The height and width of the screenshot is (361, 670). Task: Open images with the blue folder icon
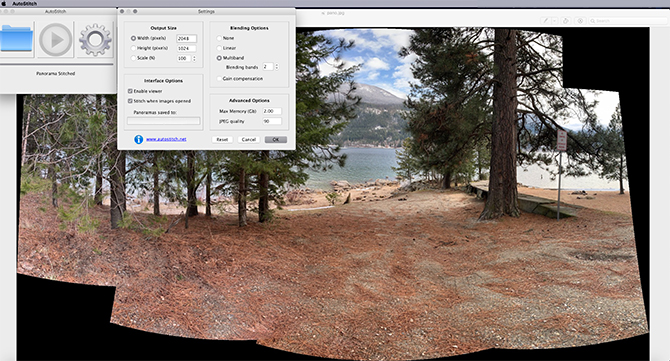point(16,39)
